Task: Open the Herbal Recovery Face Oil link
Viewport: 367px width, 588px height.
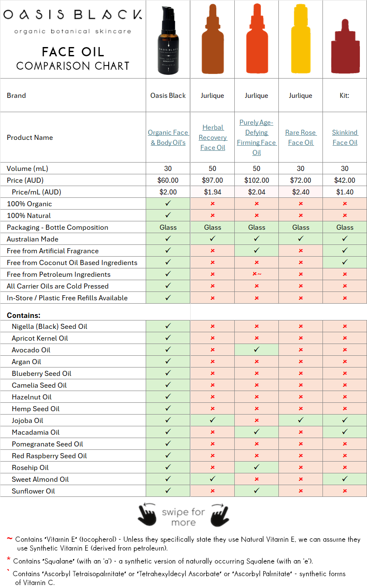Action: click(x=212, y=137)
